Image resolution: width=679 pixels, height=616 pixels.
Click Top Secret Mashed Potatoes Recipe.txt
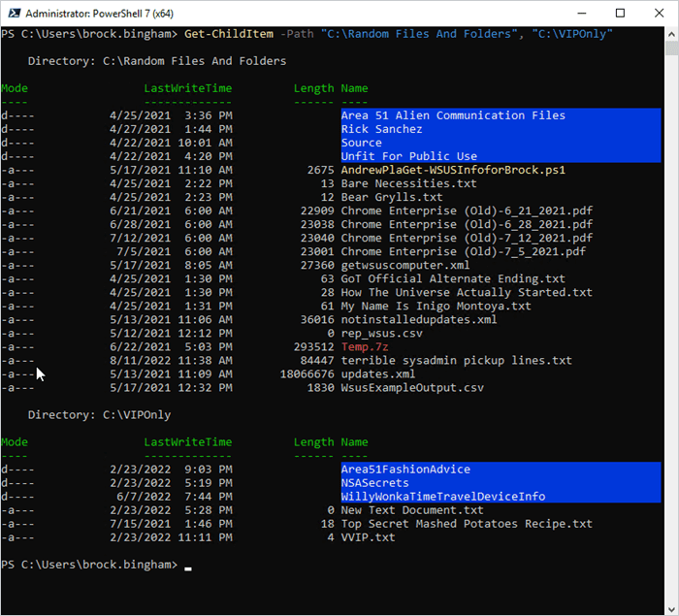click(467, 524)
